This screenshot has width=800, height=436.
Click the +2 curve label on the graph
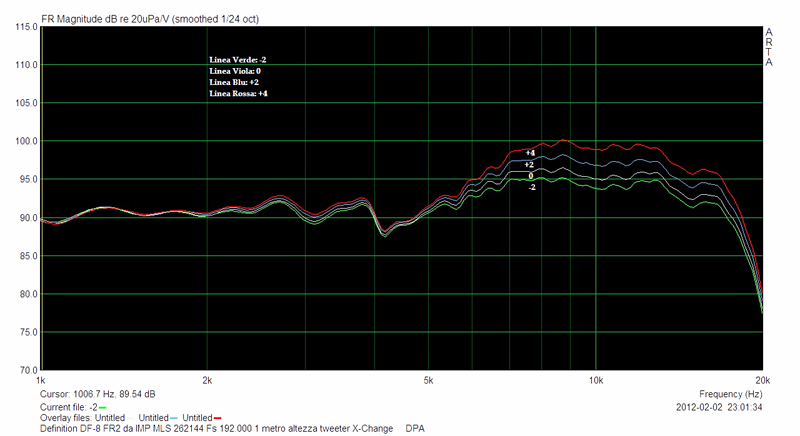(x=530, y=164)
